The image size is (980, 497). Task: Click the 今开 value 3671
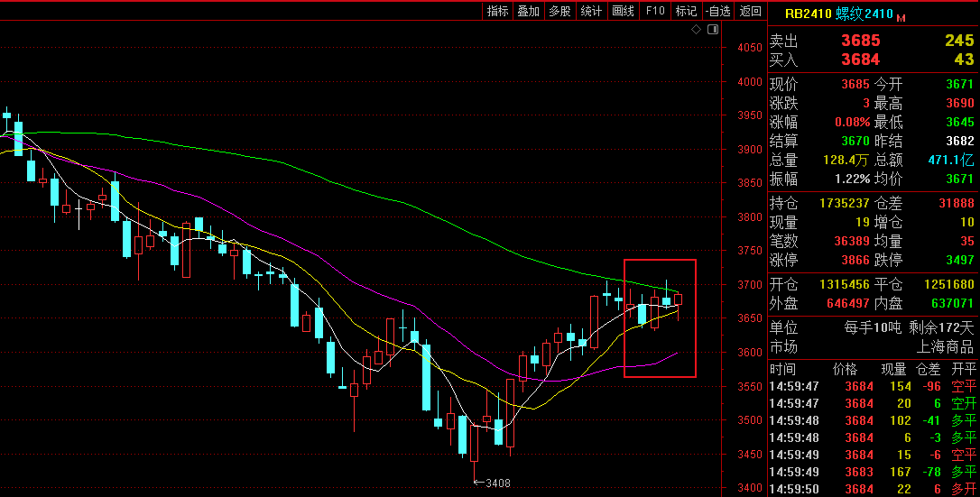pos(960,84)
